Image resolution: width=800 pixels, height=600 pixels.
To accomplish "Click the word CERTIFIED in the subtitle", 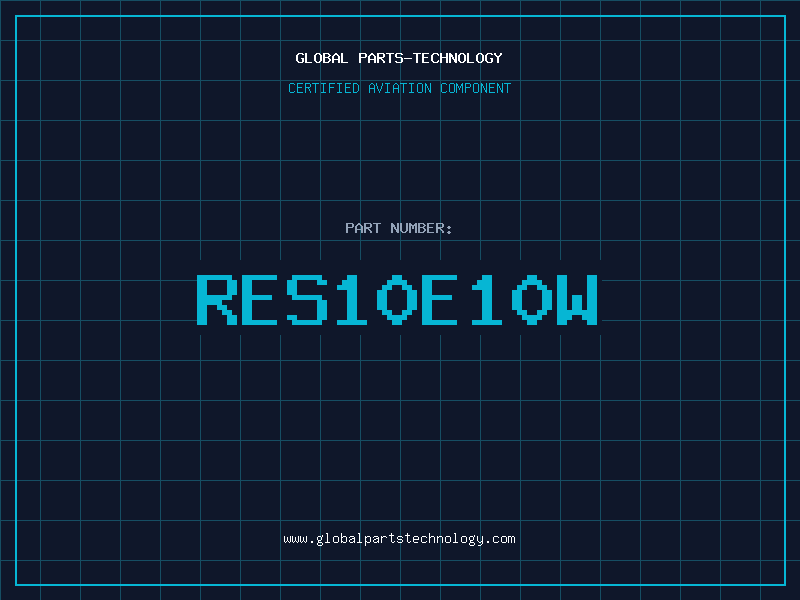I will pos(322,88).
